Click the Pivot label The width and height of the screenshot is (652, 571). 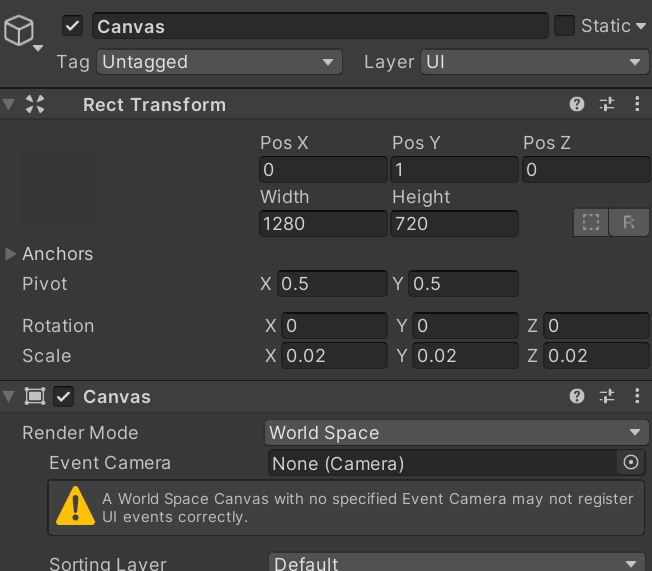pos(44,284)
